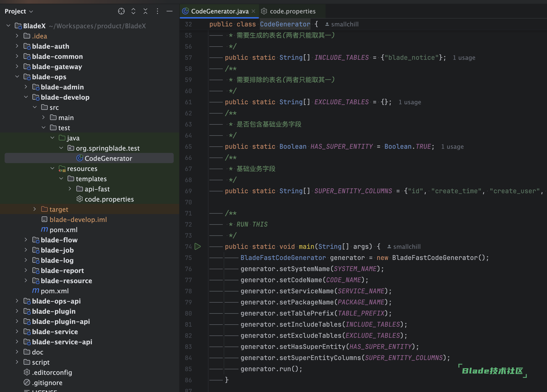Image resolution: width=547 pixels, height=392 pixels.
Task: Click line number 74 in the gutter
Action: pos(188,247)
